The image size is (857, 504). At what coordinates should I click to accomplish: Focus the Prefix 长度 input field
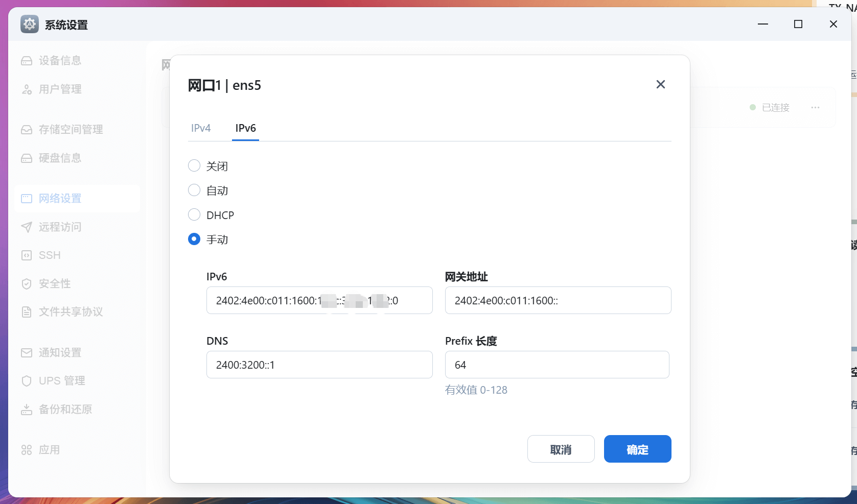(557, 365)
